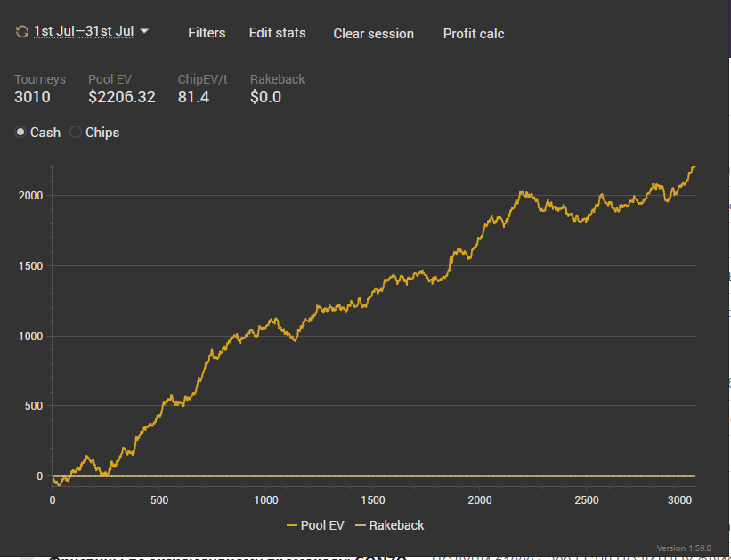The height and width of the screenshot is (560, 731).
Task: Open the Edit stats menu
Action: 277,33
